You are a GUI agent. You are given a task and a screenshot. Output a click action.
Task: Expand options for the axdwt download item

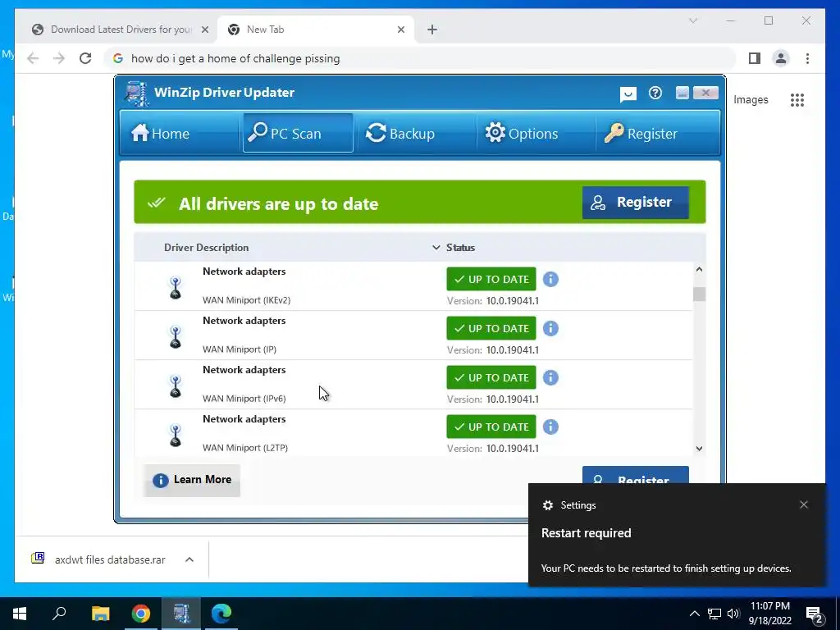189,559
